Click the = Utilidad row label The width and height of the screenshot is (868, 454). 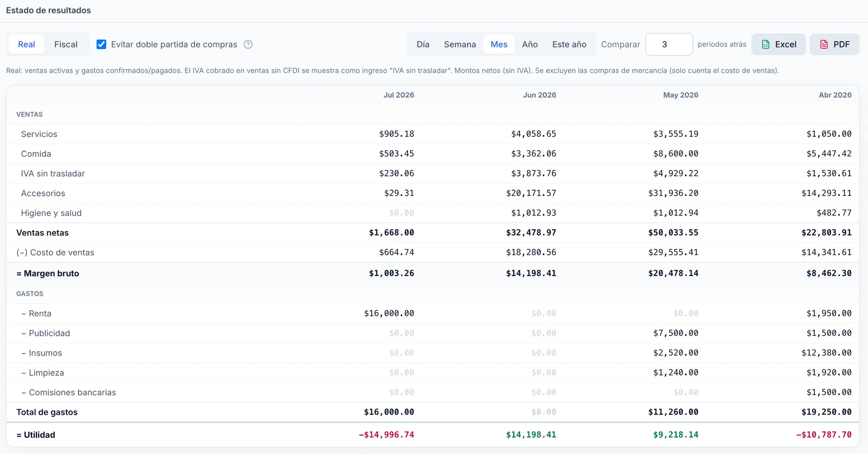pos(36,435)
